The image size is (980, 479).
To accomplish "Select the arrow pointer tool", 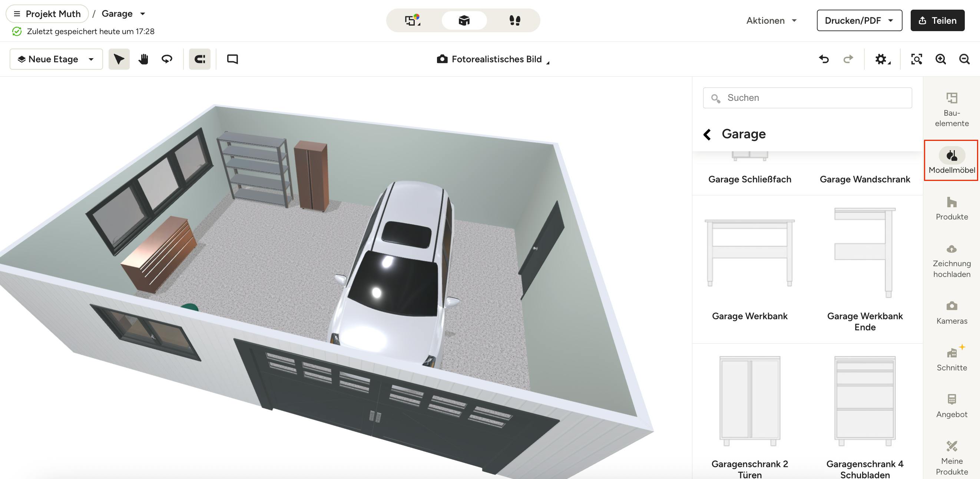I will [119, 59].
